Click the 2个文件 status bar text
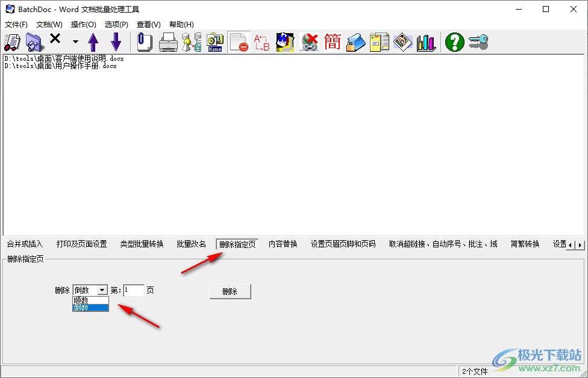This screenshot has height=378, width=588. pyautogui.click(x=475, y=371)
